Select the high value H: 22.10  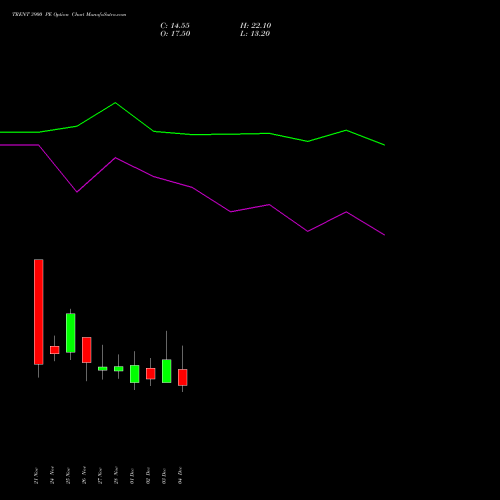(x=255, y=26)
